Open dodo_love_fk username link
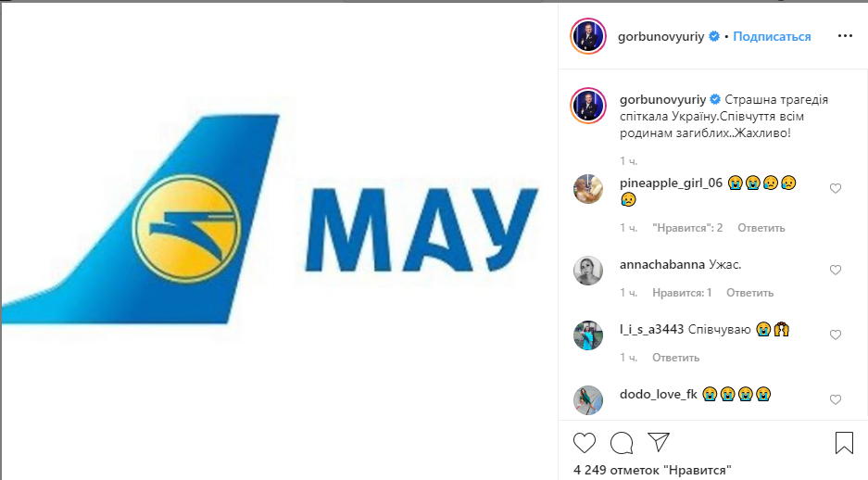The height and width of the screenshot is (480, 868). coord(659,394)
